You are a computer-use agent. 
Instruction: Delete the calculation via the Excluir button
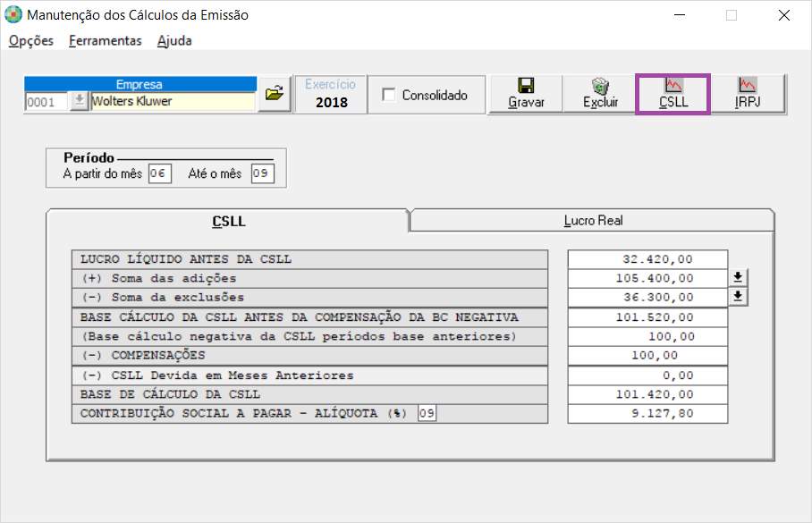tap(600, 94)
